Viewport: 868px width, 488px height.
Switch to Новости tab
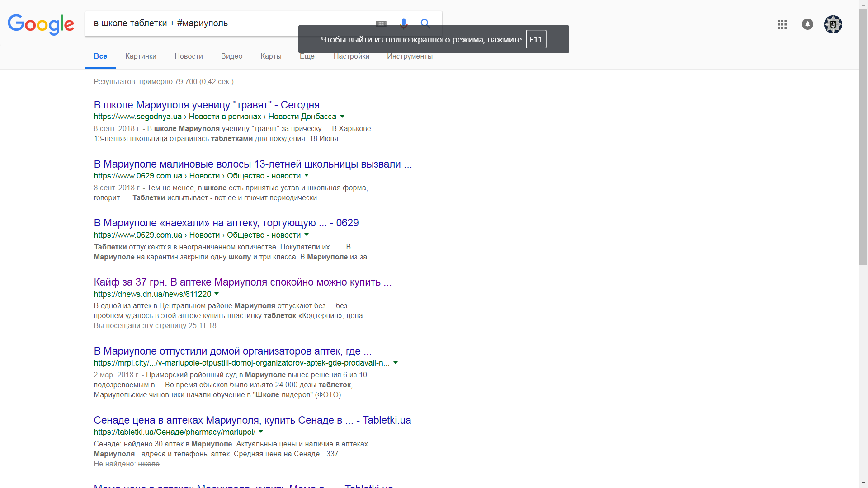click(x=189, y=56)
